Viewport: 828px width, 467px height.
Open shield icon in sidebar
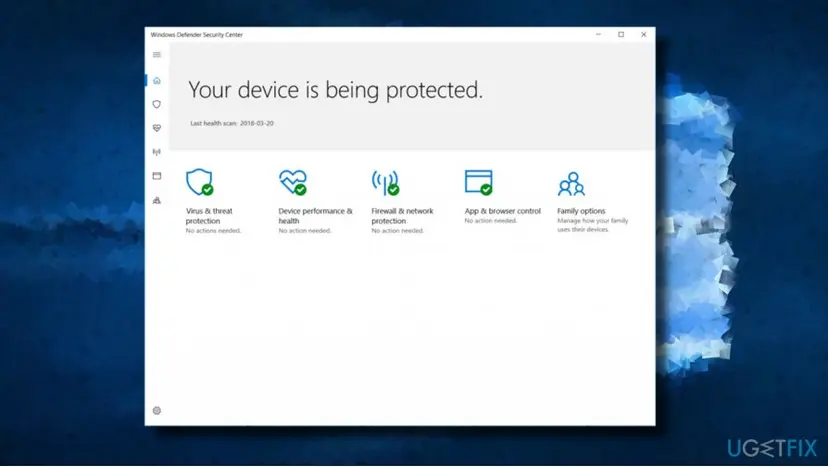(x=157, y=104)
